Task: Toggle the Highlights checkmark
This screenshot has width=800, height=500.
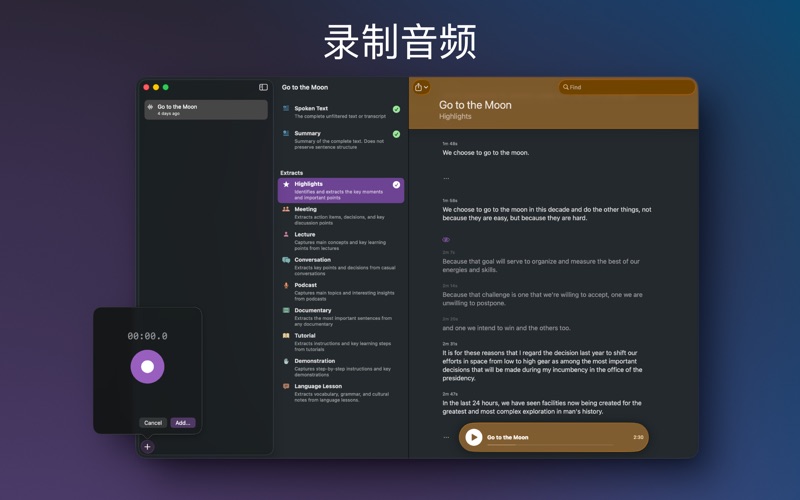Action: click(396, 185)
